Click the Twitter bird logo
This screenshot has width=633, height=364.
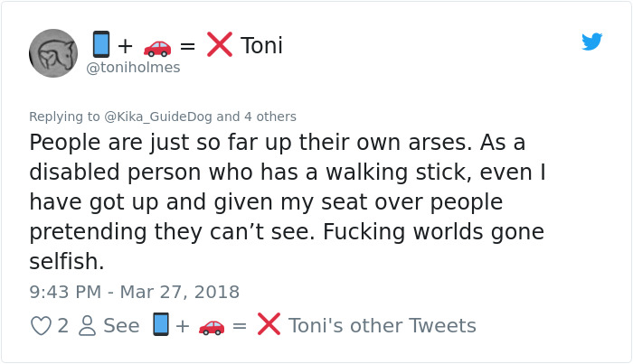point(592,42)
